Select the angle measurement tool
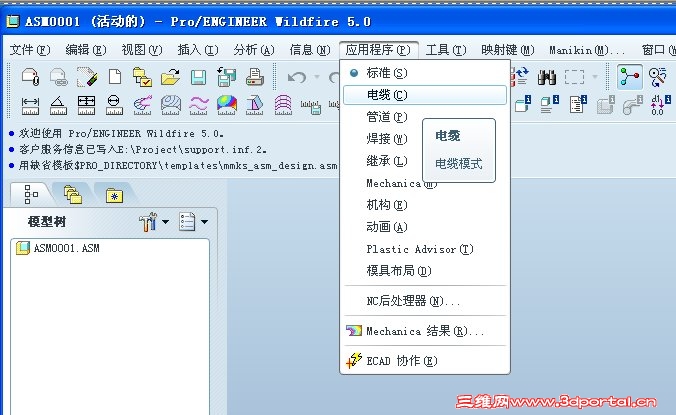This screenshot has height=415, width=676. click(58, 106)
